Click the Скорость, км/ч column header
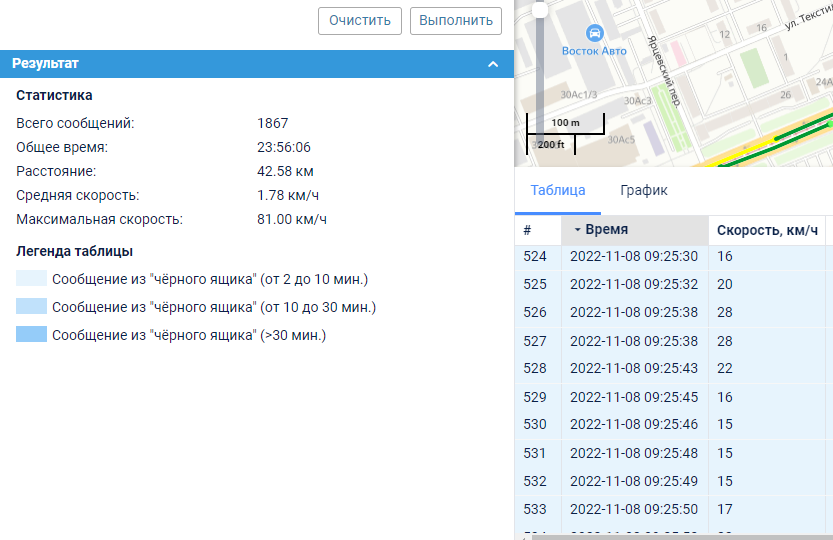 (767, 231)
